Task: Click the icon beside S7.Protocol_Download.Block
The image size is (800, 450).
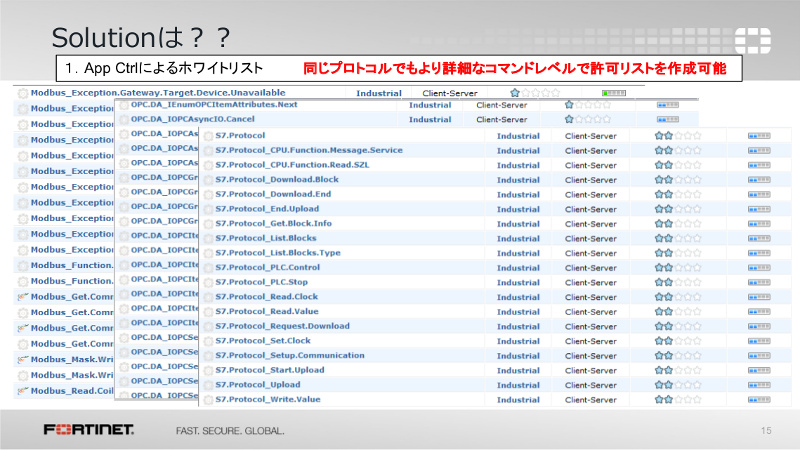Action: pyautogui.click(x=208, y=180)
